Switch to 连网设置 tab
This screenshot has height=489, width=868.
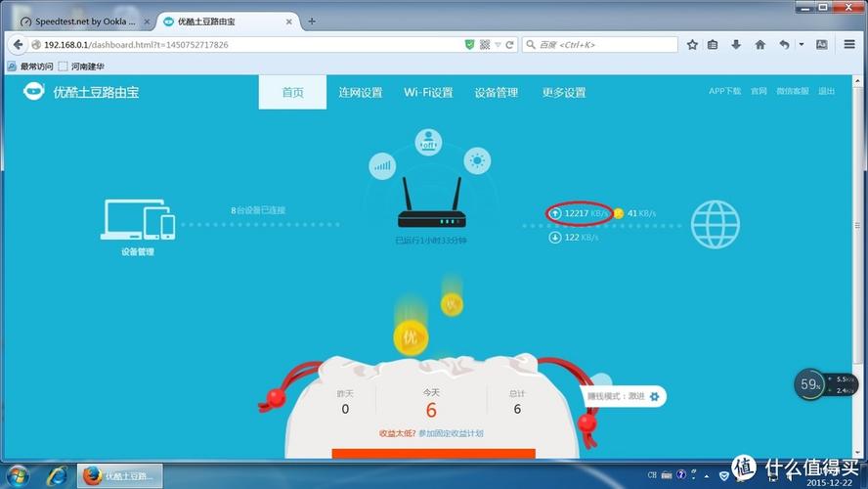tap(361, 93)
